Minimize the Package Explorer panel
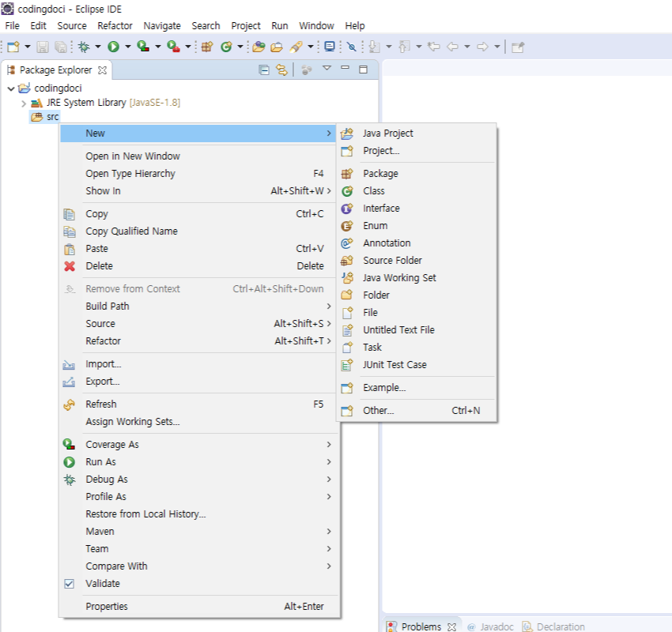 click(345, 68)
